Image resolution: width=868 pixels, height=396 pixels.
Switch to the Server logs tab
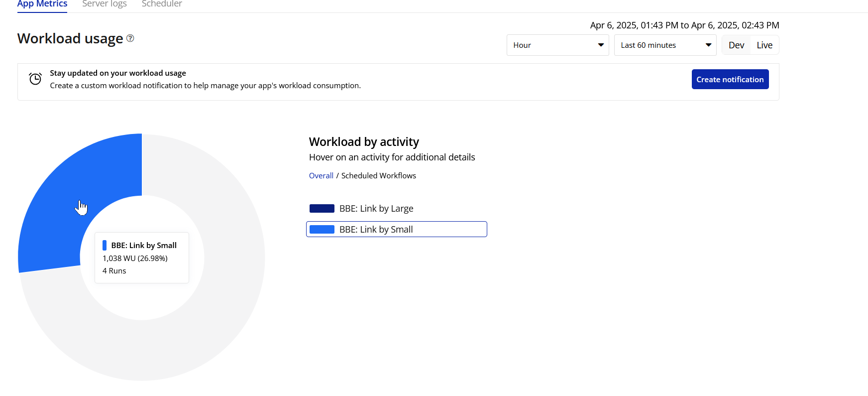tap(105, 4)
